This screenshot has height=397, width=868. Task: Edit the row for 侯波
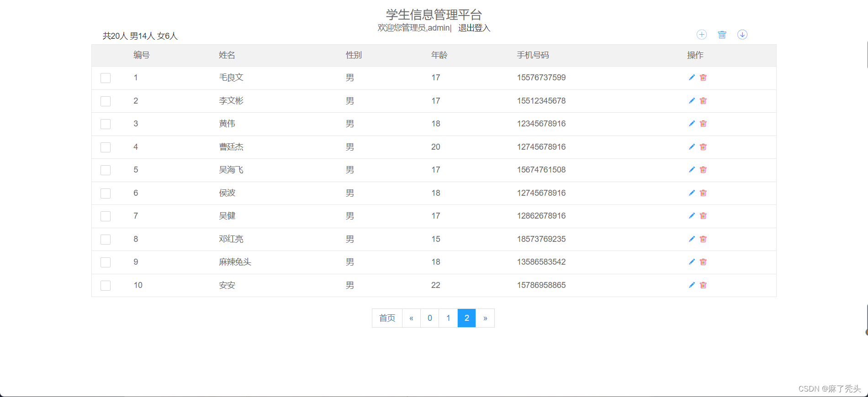pos(692,193)
